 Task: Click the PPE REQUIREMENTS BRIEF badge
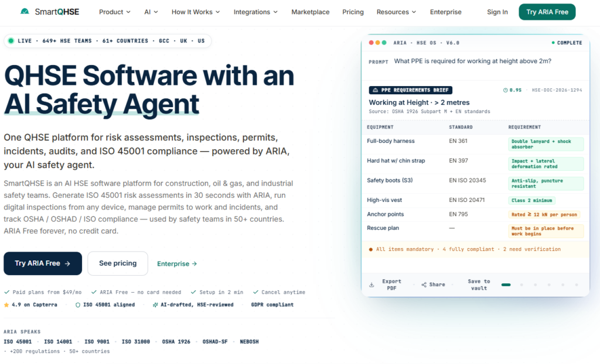coord(411,90)
